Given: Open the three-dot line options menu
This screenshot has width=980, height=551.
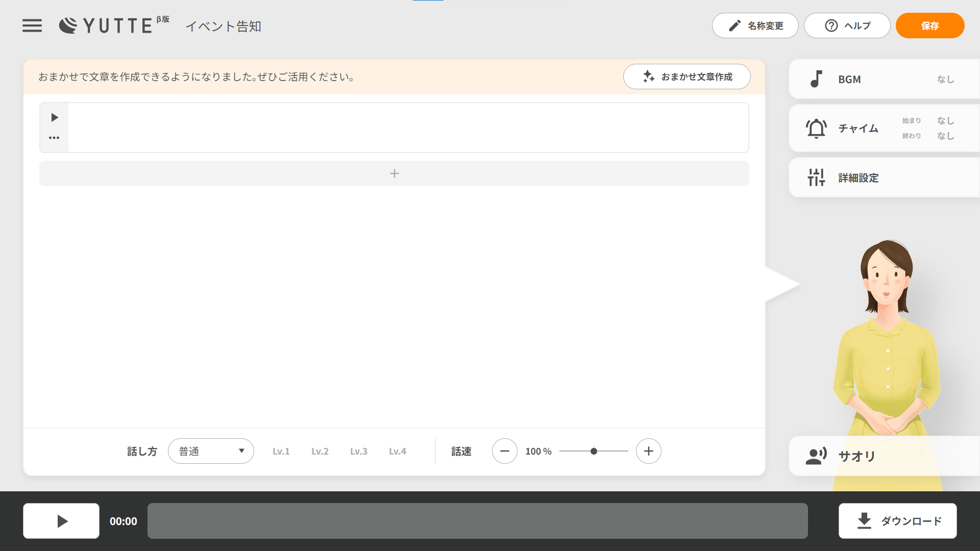Looking at the screenshot, I should click(54, 138).
